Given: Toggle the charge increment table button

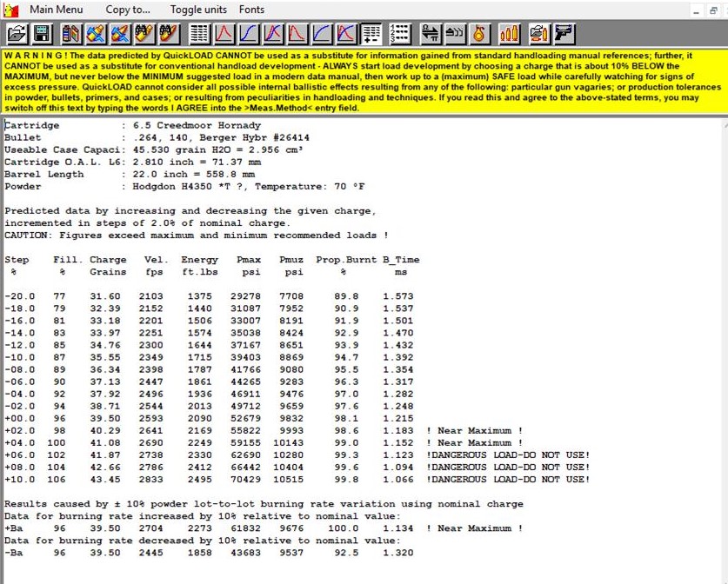Looking at the screenshot, I should [371, 34].
